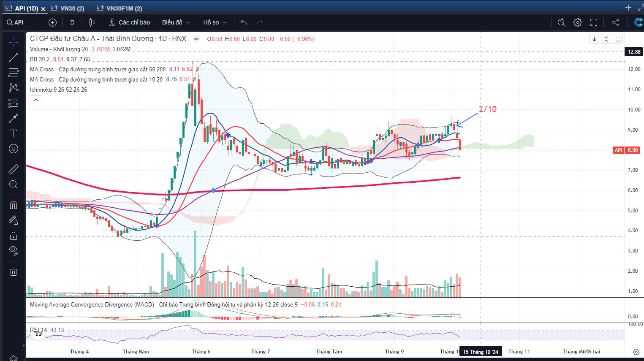The image size is (644, 361).
Task: Expand the Hồ sơ dropdown
Action: pyautogui.click(x=215, y=22)
